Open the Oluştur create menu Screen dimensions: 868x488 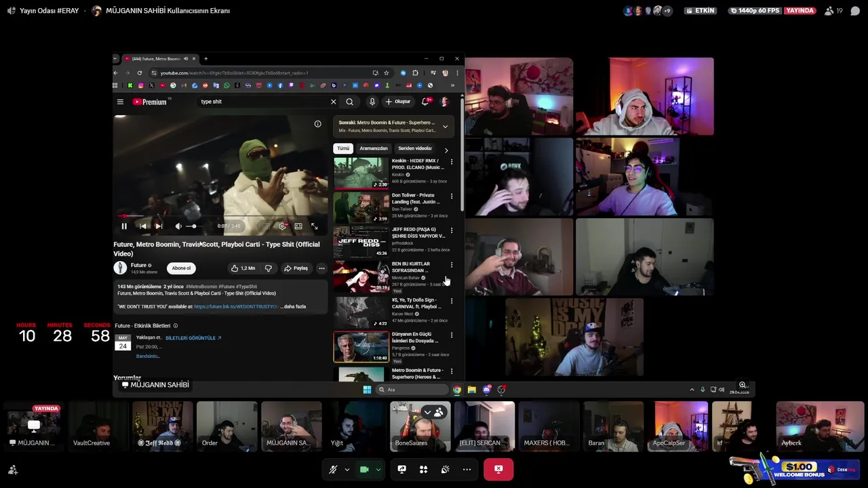pyautogui.click(x=398, y=102)
